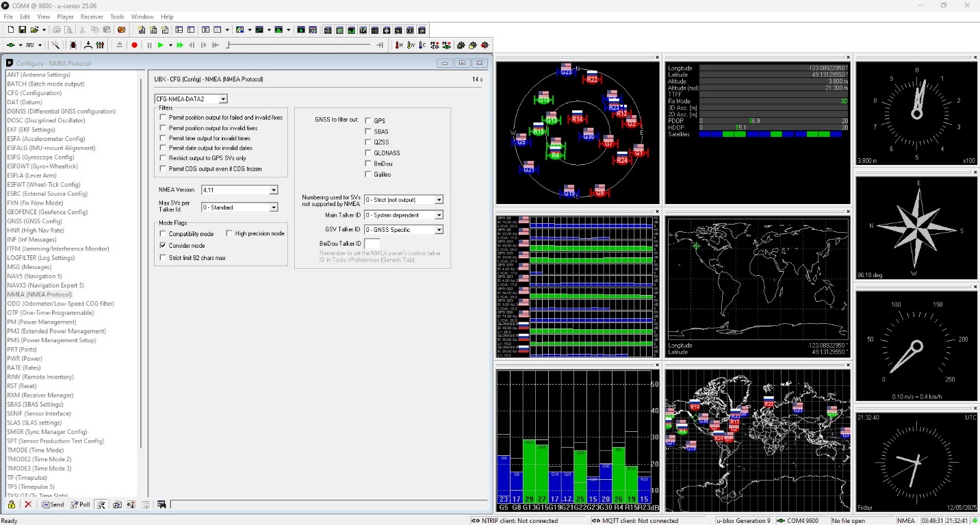Image resolution: width=980 pixels, height=525 pixels.
Task: Open the Player menu
Action: pos(65,16)
